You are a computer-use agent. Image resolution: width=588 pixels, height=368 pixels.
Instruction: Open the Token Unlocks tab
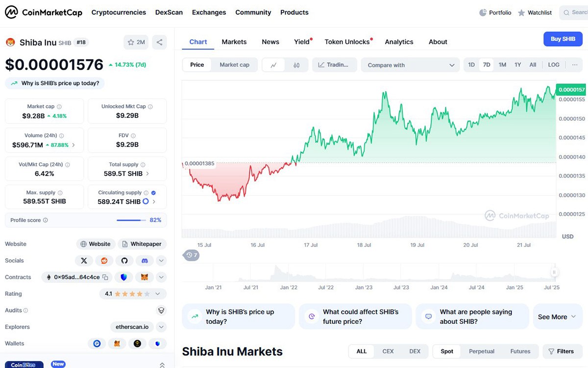click(x=347, y=42)
